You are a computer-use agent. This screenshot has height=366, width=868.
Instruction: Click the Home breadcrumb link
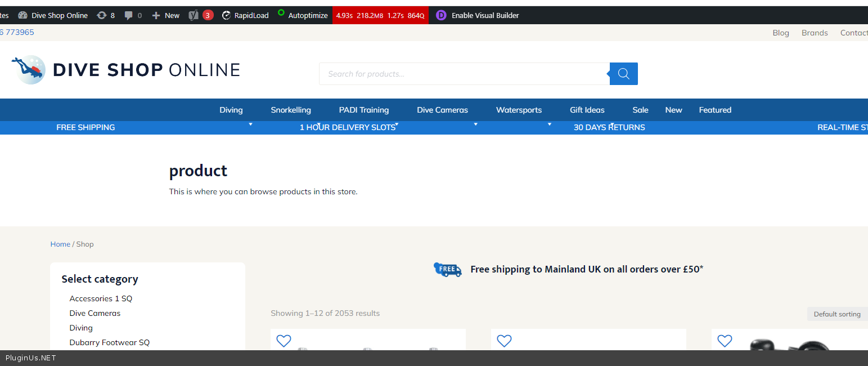[x=60, y=244]
